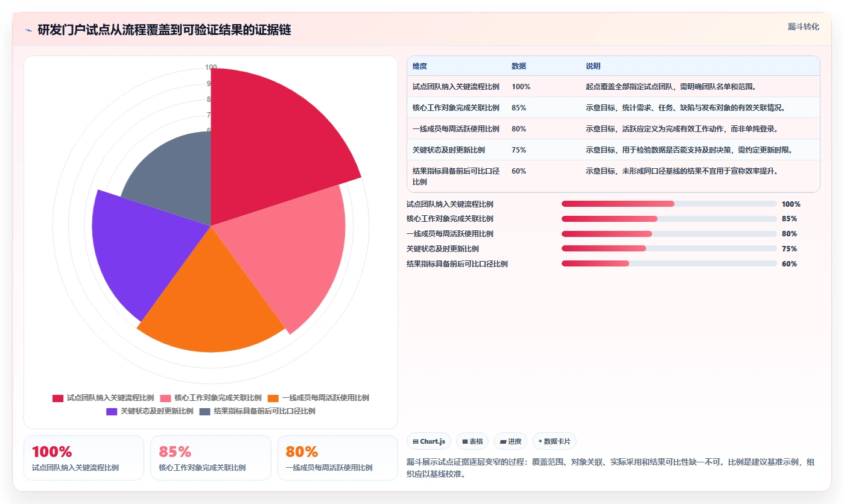Click the 60% progress bar for 结果指标具备前后可比口径比例
This screenshot has height=504, width=844.
(669, 263)
